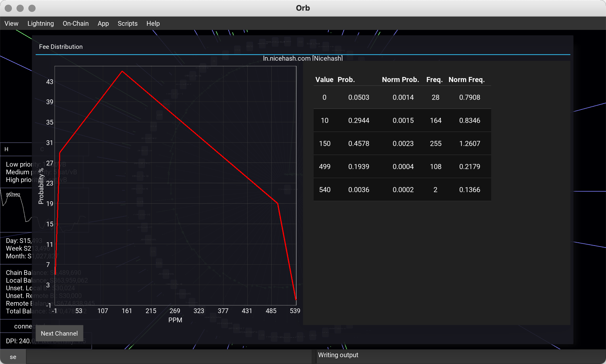Click the Norm Prob. cell 0.0004
Viewport: 606px width, 364px height.
click(403, 167)
